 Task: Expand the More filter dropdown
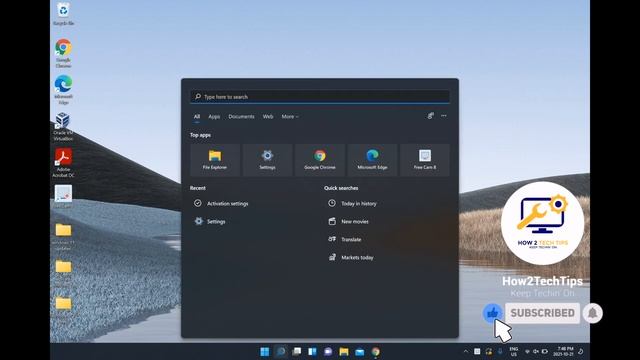pos(290,117)
